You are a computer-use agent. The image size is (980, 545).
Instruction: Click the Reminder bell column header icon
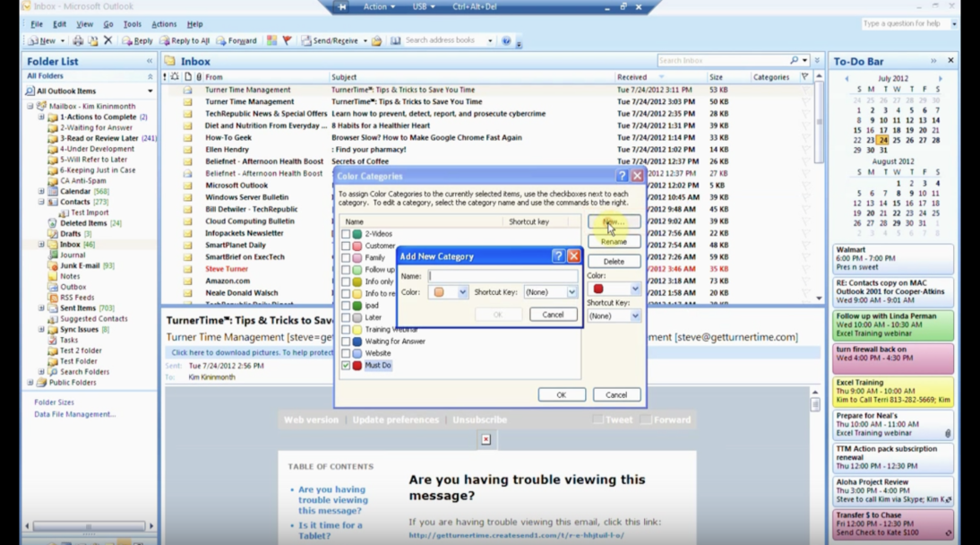(175, 77)
